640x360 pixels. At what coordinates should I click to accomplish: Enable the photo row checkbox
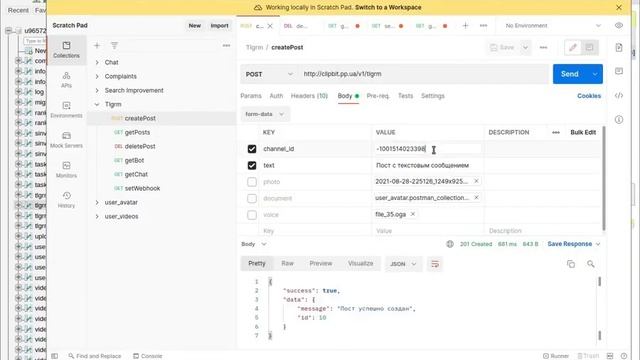[252, 182]
